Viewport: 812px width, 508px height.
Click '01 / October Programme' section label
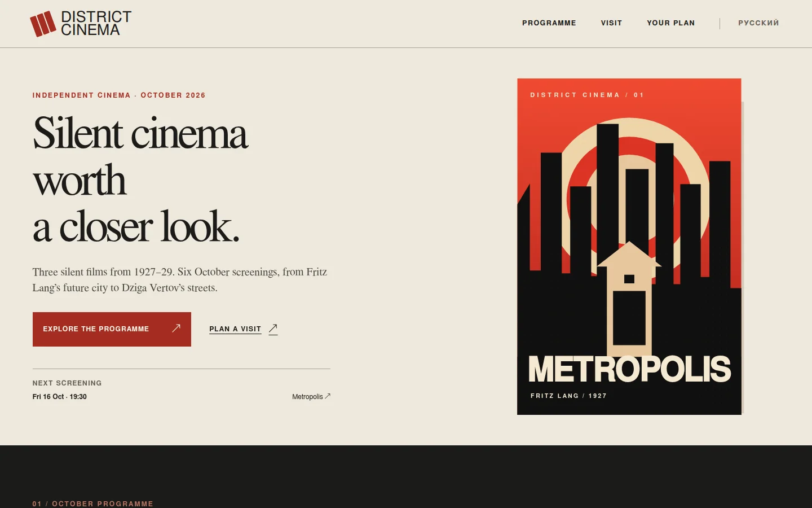tap(93, 503)
